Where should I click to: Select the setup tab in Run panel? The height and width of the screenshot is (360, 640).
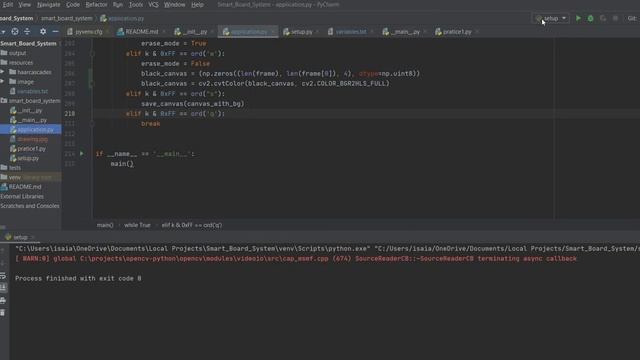(x=19, y=237)
